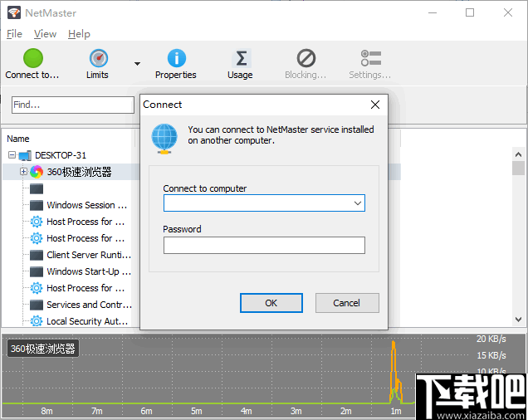Click the green Connect to... toolbar icon
Screen dimensions: 528x420
pyautogui.click(x=33, y=58)
